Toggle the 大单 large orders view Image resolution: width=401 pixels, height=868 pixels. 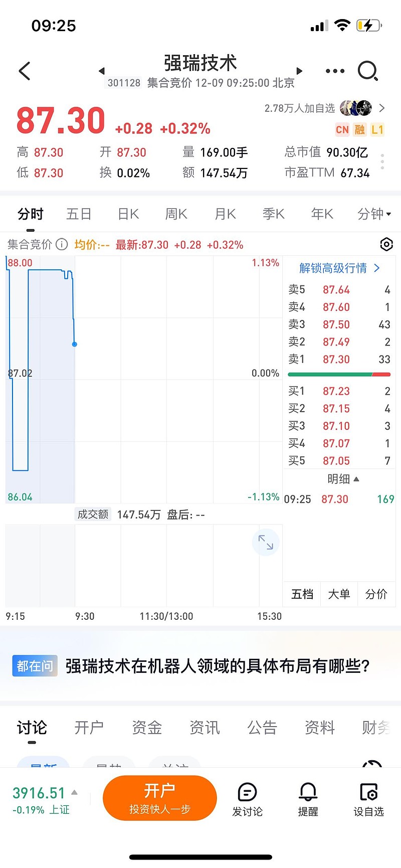339,594
